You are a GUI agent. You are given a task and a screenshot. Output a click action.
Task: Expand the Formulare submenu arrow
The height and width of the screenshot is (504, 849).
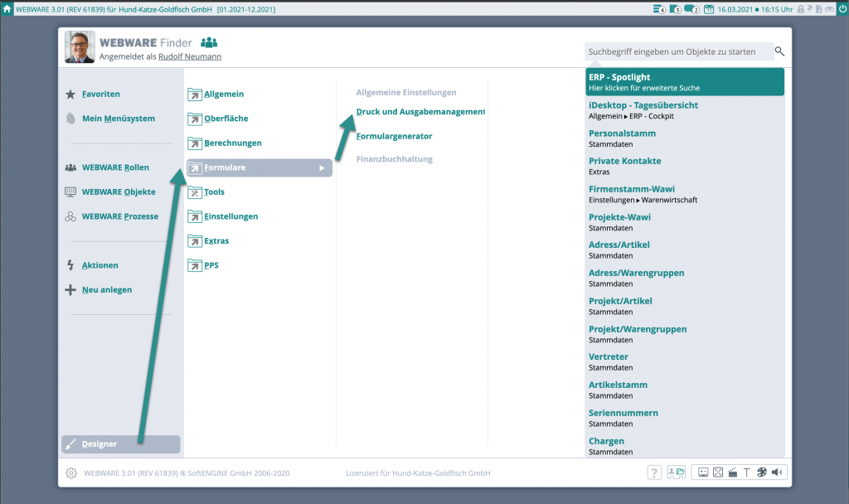click(322, 167)
